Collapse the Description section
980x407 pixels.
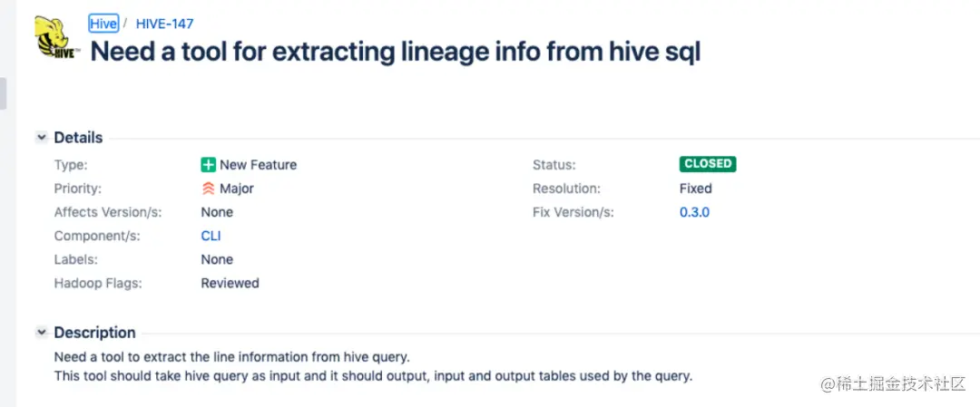(x=42, y=333)
